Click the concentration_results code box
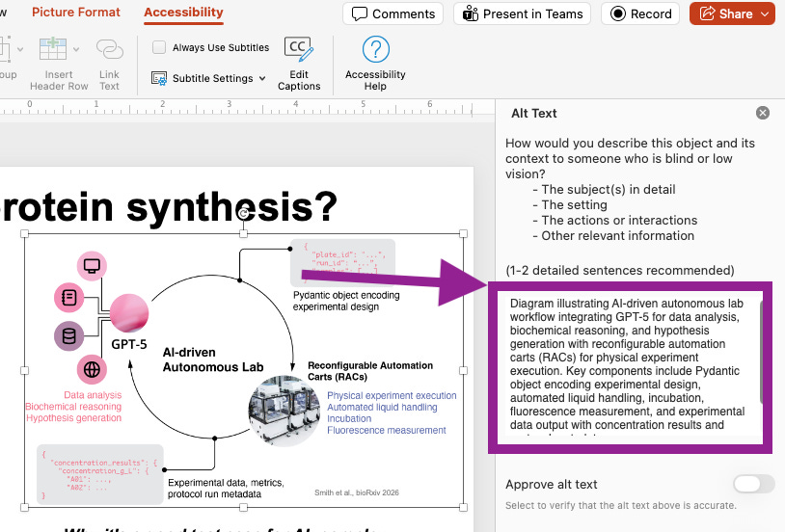The width and height of the screenshot is (785, 532). (x=100, y=474)
